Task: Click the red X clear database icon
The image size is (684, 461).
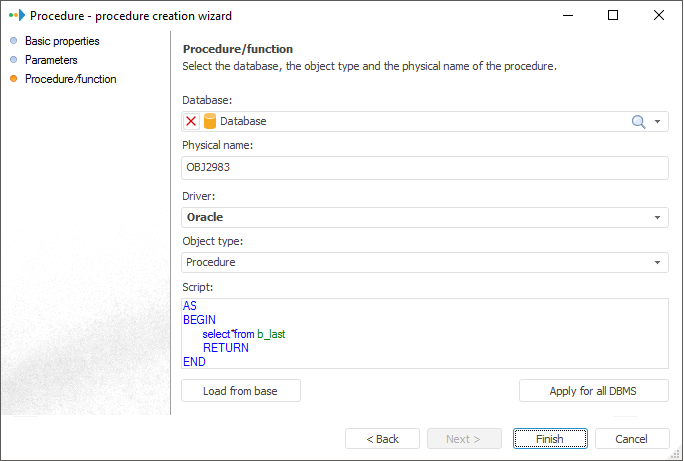Action: (191, 121)
